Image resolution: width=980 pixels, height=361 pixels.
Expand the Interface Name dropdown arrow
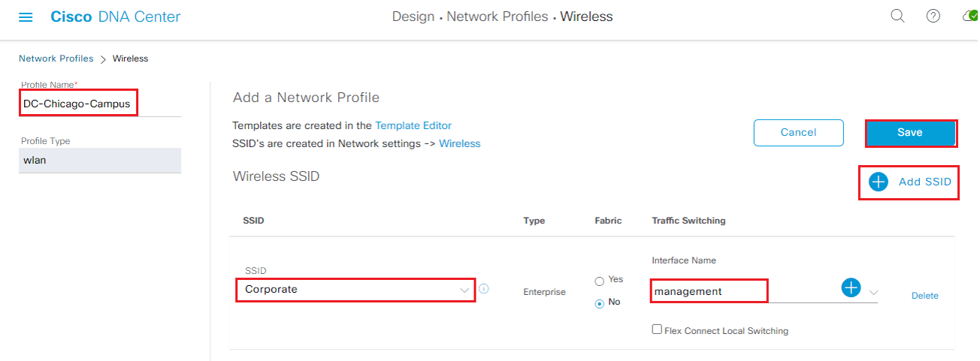[873, 291]
